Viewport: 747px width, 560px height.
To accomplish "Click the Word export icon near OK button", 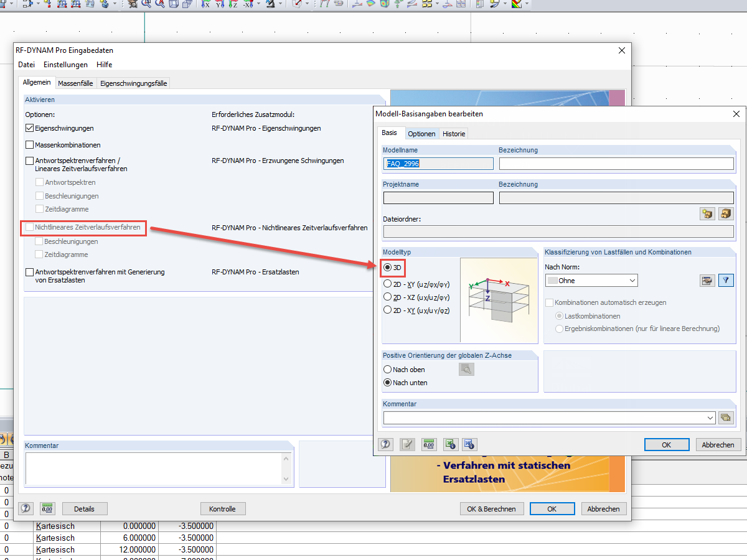I will tap(469, 444).
